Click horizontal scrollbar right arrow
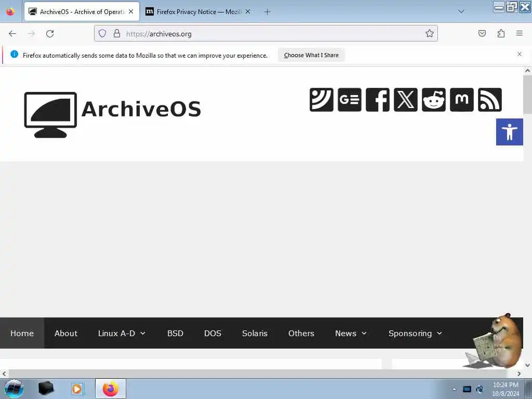The image size is (532, 399). pos(519,374)
